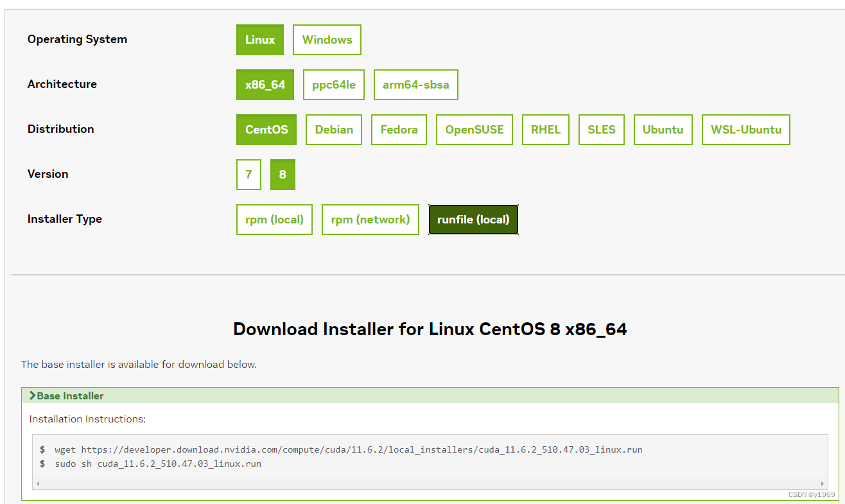Choose rpm (network) installer type
The image size is (845, 504).
(370, 220)
